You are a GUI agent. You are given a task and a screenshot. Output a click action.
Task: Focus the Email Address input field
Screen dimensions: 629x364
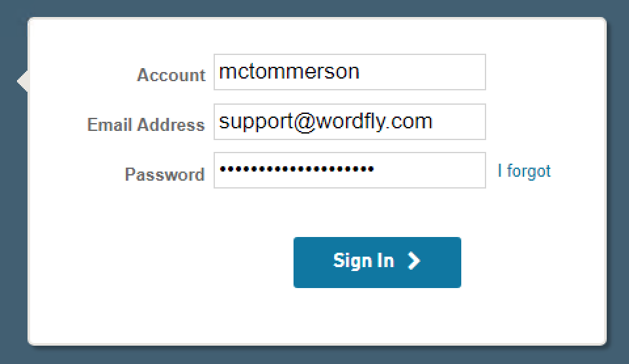pyautogui.click(x=350, y=122)
